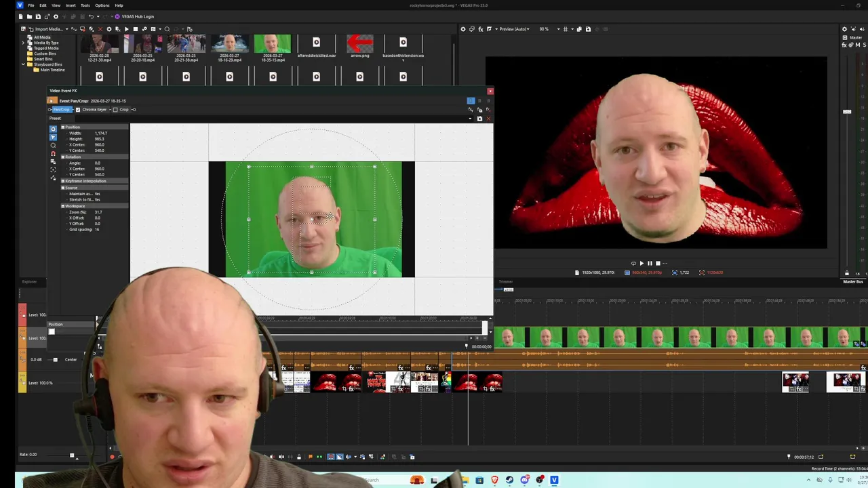Viewport: 868px width, 488px height.
Task: Start media preview with play icon
Action: 127,29
